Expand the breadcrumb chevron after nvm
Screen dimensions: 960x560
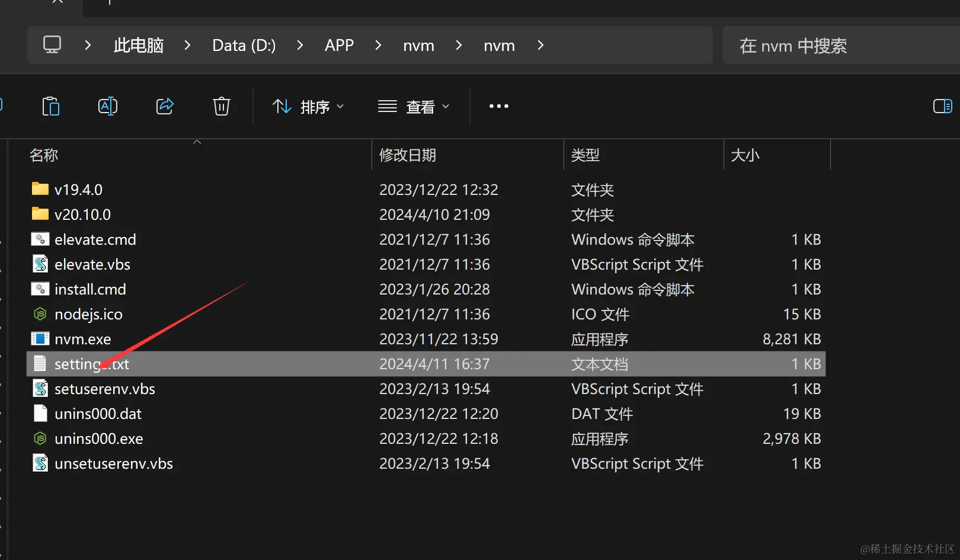coord(540,45)
